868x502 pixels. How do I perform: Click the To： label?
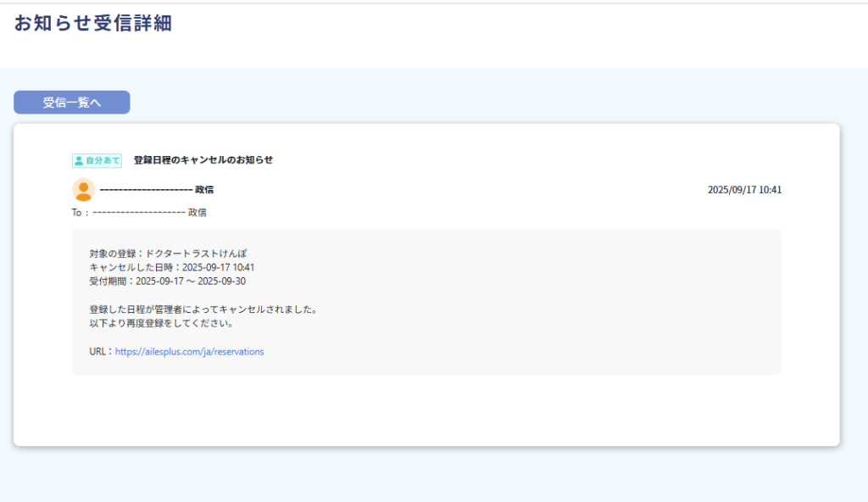(x=81, y=213)
